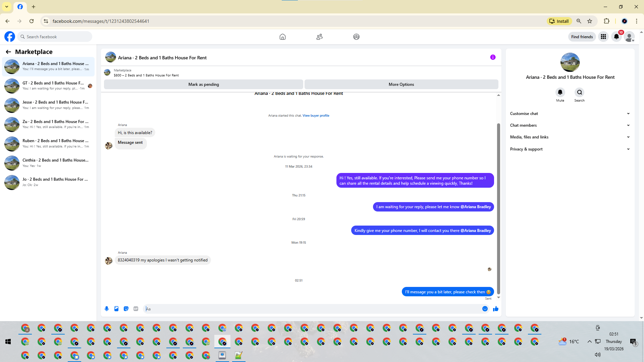Toggle conversation information panel icon
The height and width of the screenshot is (362, 644).
pyautogui.click(x=493, y=57)
